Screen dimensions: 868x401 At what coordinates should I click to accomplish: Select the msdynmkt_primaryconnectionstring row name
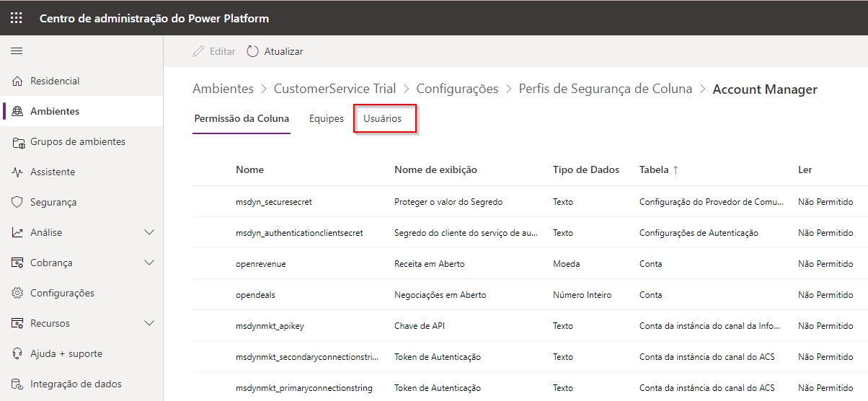click(x=304, y=388)
